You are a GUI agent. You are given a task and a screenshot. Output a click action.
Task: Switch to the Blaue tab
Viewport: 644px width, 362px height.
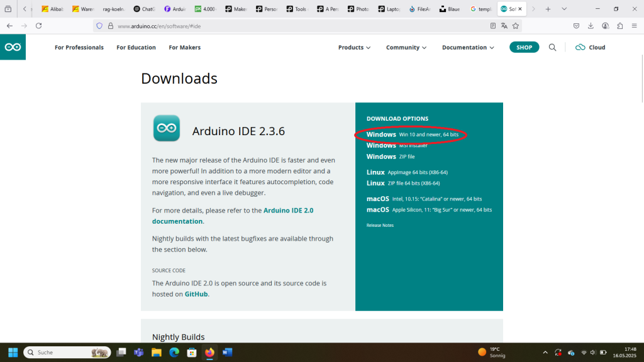[x=450, y=9]
